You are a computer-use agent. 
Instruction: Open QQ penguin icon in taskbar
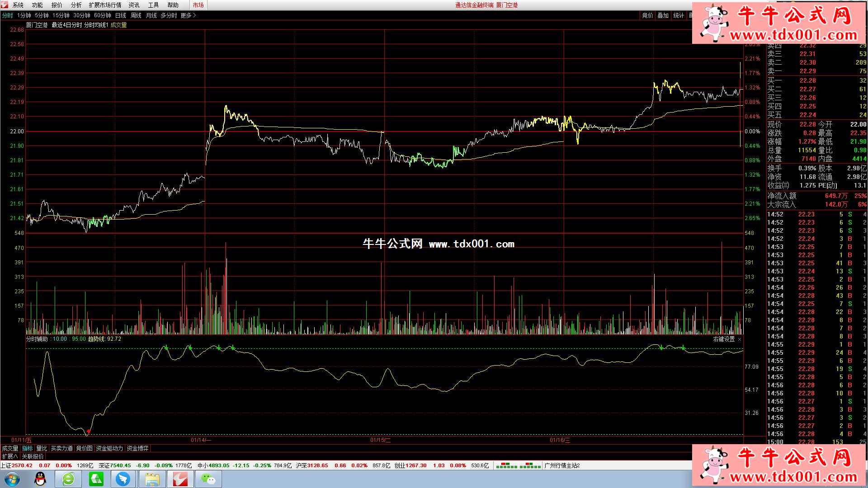pyautogui.click(x=41, y=479)
